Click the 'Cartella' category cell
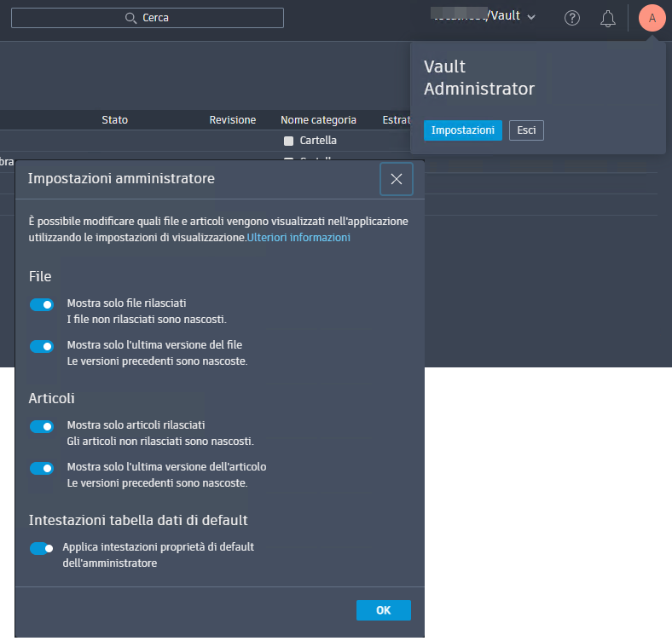Screen dimensions: 672x641 (x=318, y=141)
